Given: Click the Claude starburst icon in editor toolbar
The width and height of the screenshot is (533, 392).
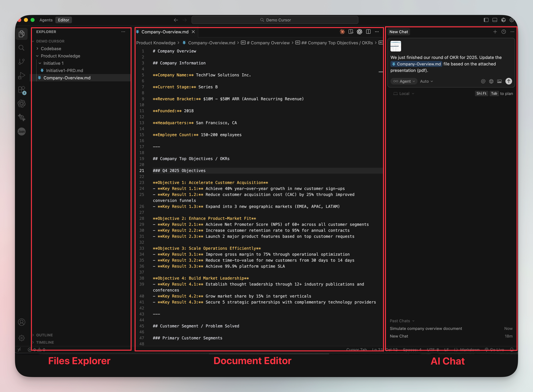Looking at the screenshot, I should point(342,32).
